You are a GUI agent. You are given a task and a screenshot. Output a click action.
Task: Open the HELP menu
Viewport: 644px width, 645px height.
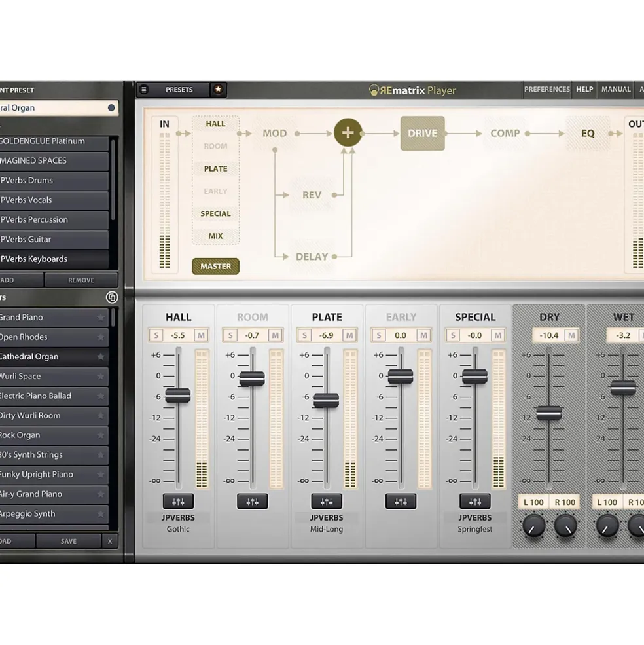tap(584, 89)
